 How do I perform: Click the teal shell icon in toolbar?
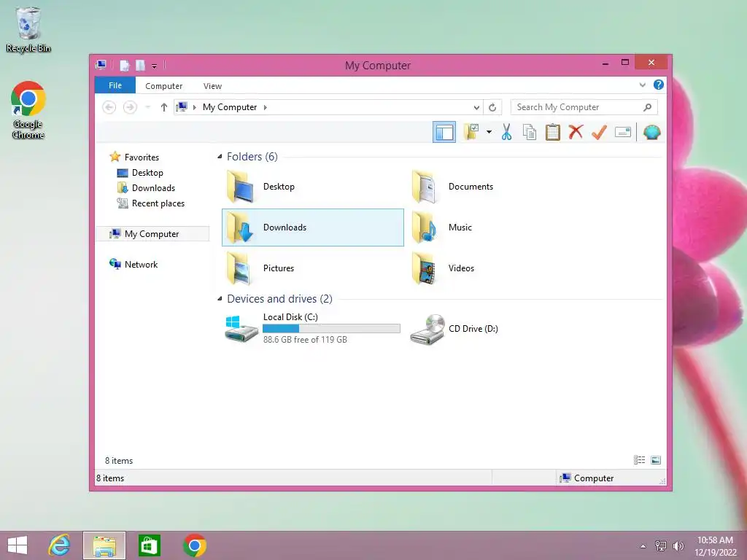(651, 132)
